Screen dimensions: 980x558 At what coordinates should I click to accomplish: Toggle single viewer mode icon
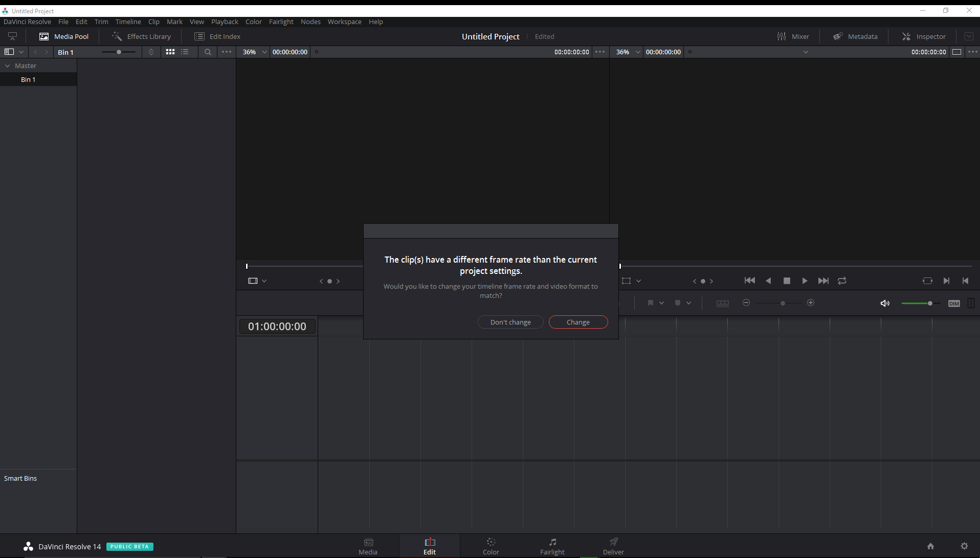[x=956, y=52]
